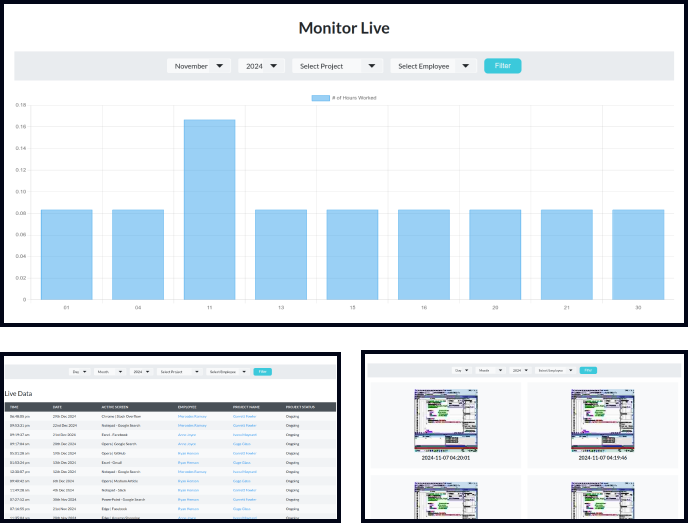
Task: Click the 'Live Data' heading
Action: pos(18,394)
